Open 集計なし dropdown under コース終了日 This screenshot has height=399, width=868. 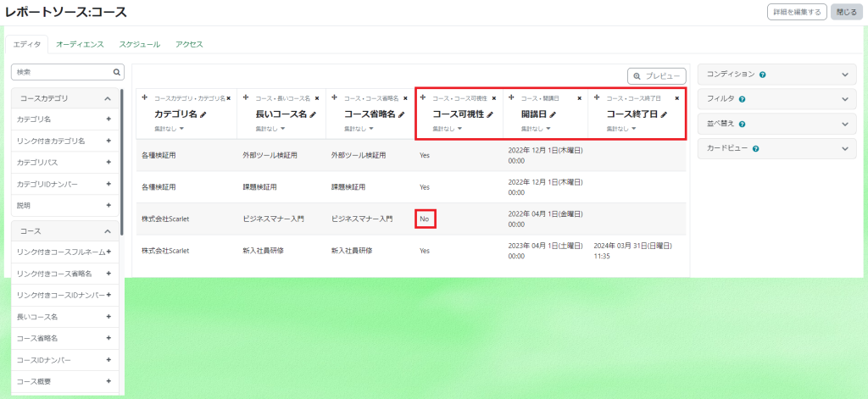coord(621,129)
